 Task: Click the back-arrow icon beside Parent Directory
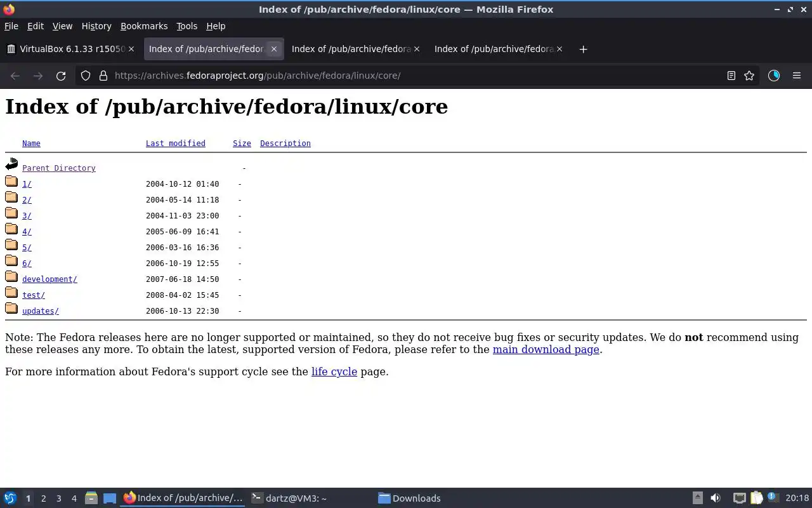(x=11, y=165)
